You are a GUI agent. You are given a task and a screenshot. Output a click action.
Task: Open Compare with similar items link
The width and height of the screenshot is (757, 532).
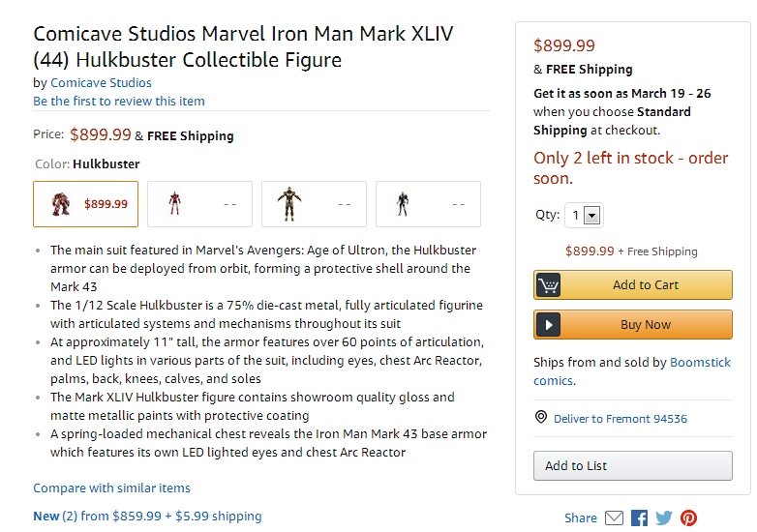pos(112,488)
